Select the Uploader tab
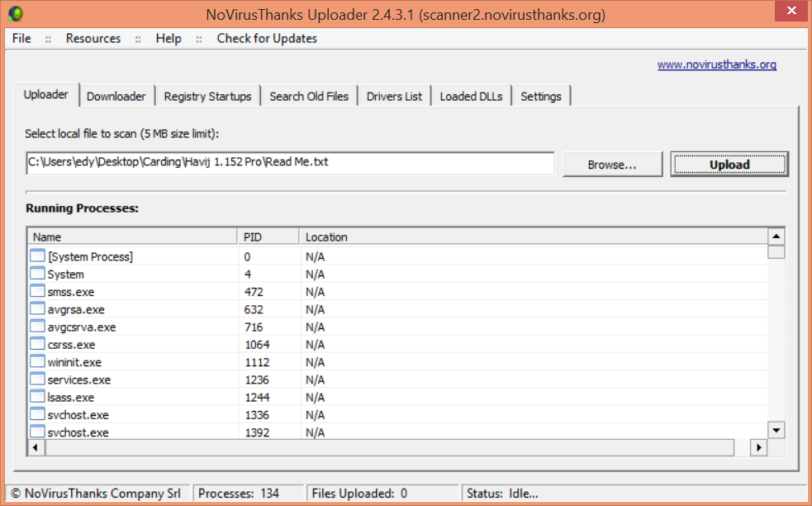This screenshot has height=506, width=812. click(x=46, y=95)
